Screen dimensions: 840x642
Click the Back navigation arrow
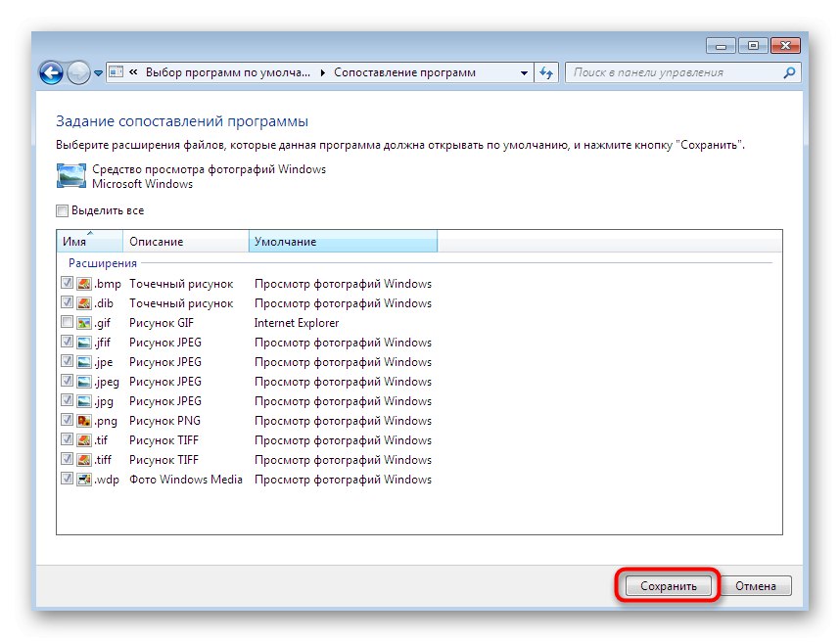(52, 72)
